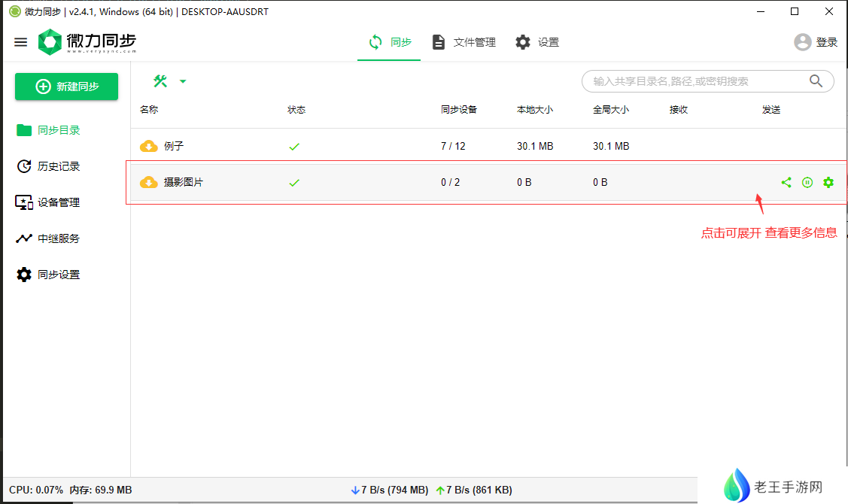Click the user avatar icon
Viewport: 848px width, 504px height.
[802, 42]
